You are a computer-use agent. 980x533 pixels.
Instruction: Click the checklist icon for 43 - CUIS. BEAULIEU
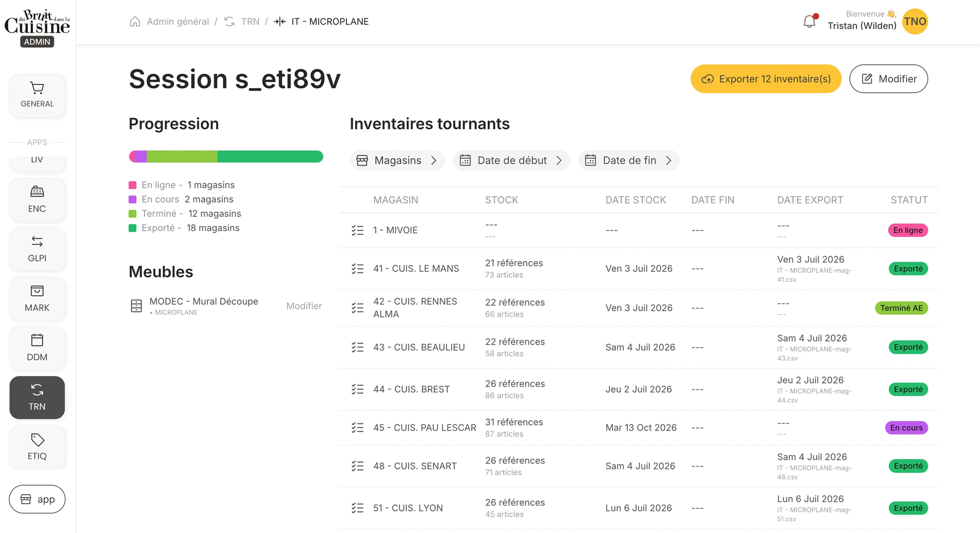click(357, 347)
